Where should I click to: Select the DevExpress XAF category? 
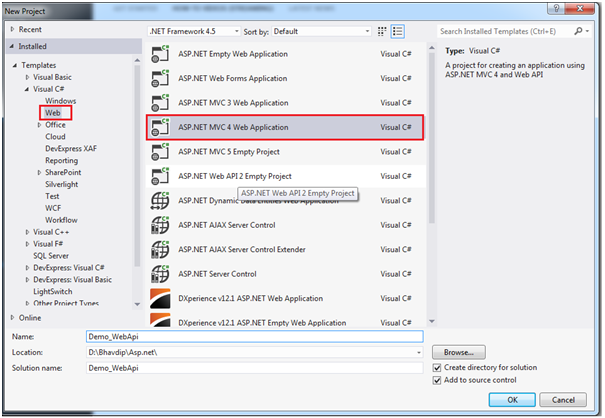click(x=71, y=149)
